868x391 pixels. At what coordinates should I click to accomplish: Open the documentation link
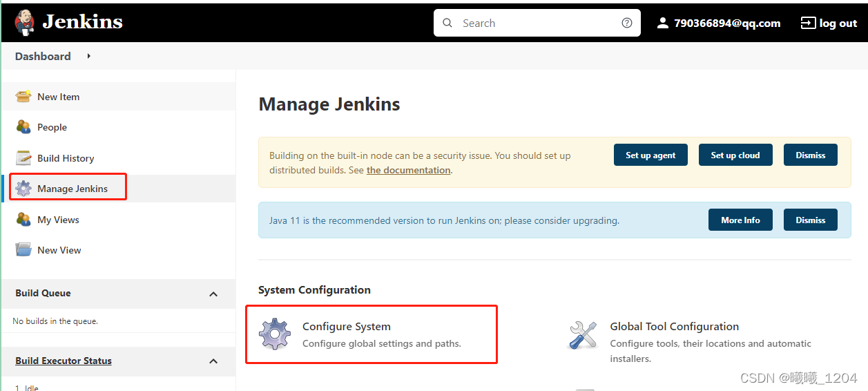point(409,170)
